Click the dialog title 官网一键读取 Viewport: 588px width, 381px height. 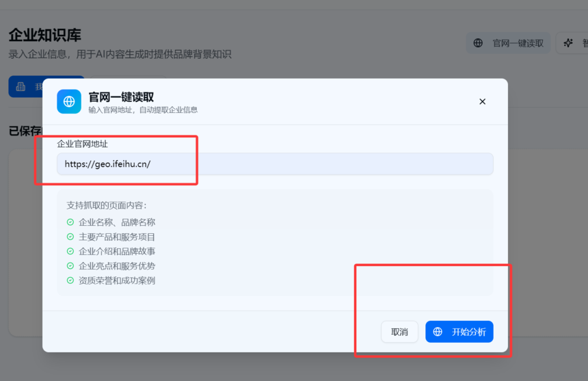tap(121, 97)
